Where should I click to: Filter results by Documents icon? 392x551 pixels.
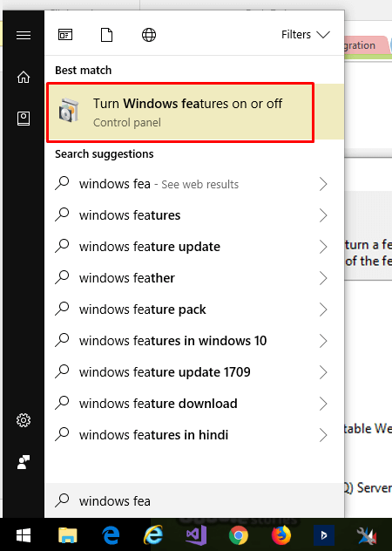point(107,35)
